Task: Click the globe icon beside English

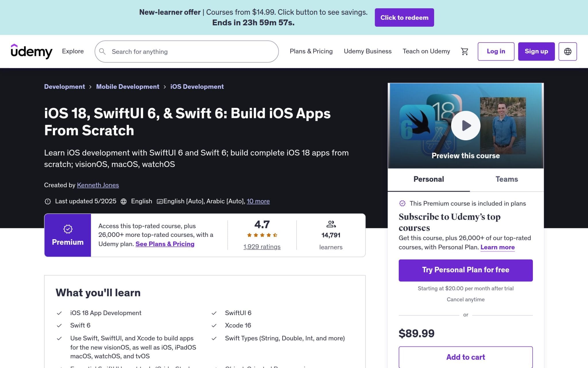Action: click(x=123, y=201)
